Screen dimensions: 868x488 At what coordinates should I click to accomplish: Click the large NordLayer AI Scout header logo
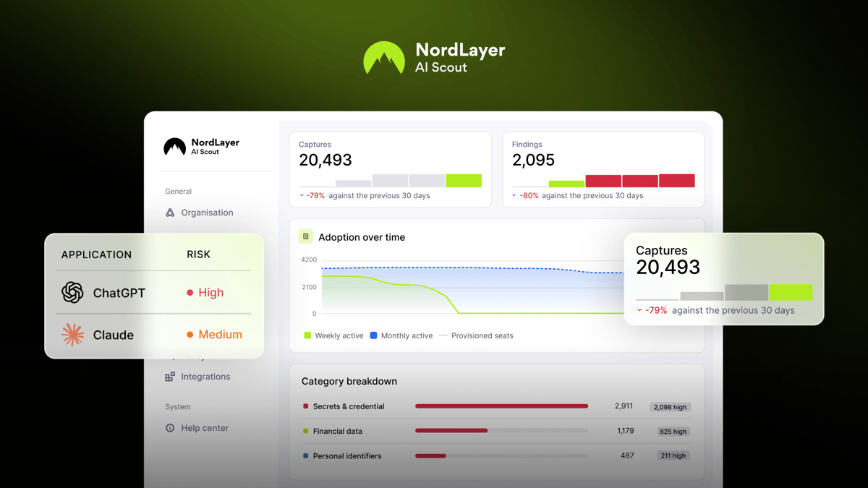434,58
